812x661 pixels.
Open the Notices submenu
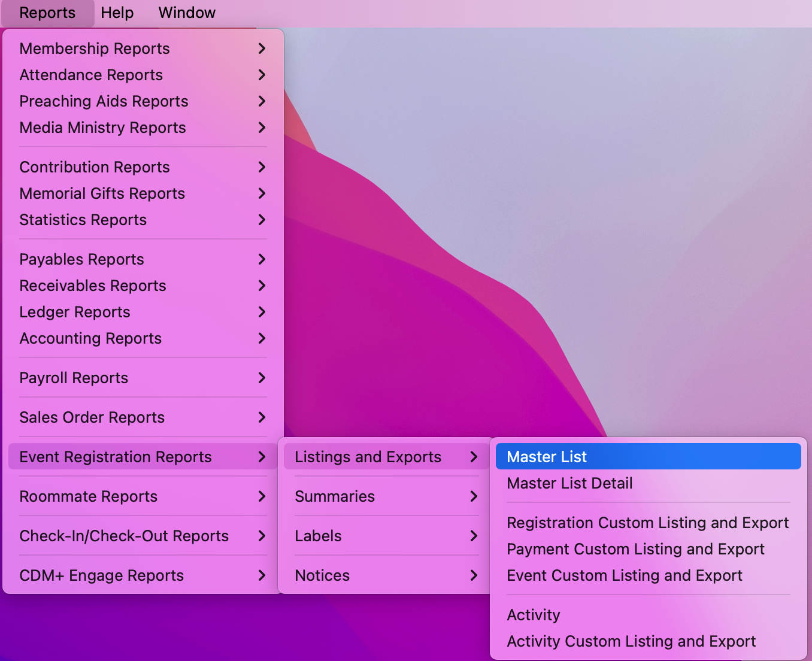click(x=322, y=575)
